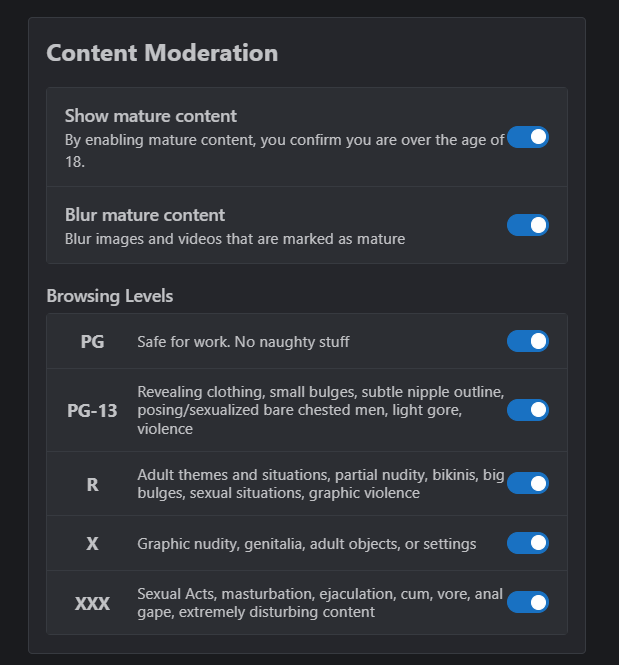Click the PG-13 rating label

92,410
